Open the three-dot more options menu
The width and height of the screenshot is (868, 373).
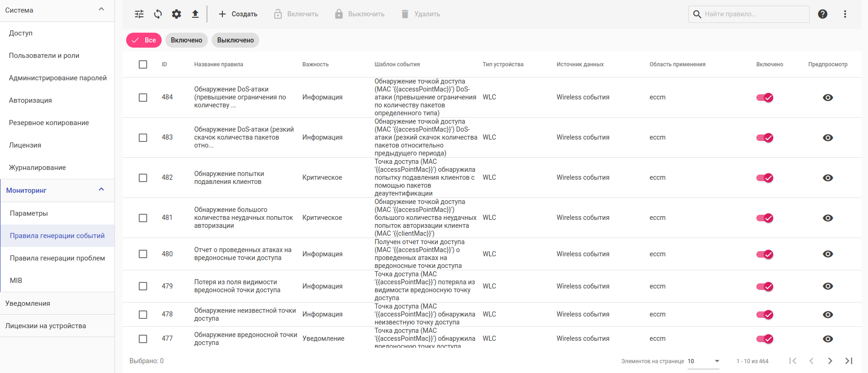[x=845, y=14]
